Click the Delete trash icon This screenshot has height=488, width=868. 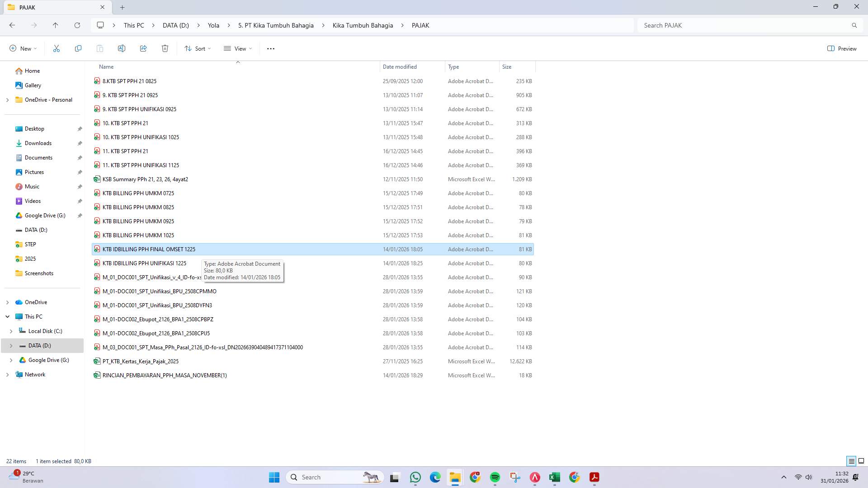click(165, 48)
